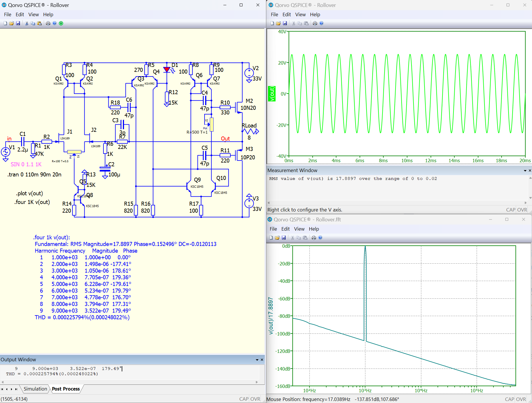
Task: Click the red 'in' net label
Action: [x=9, y=139]
